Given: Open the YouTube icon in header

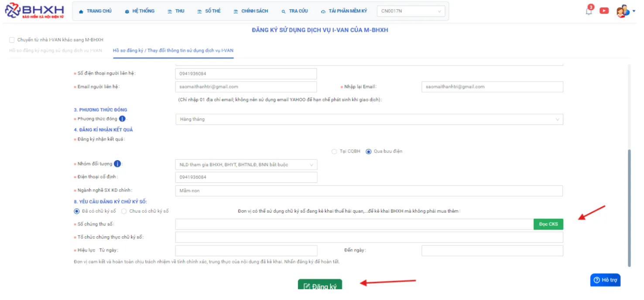Looking at the screenshot, I should 604,11.
